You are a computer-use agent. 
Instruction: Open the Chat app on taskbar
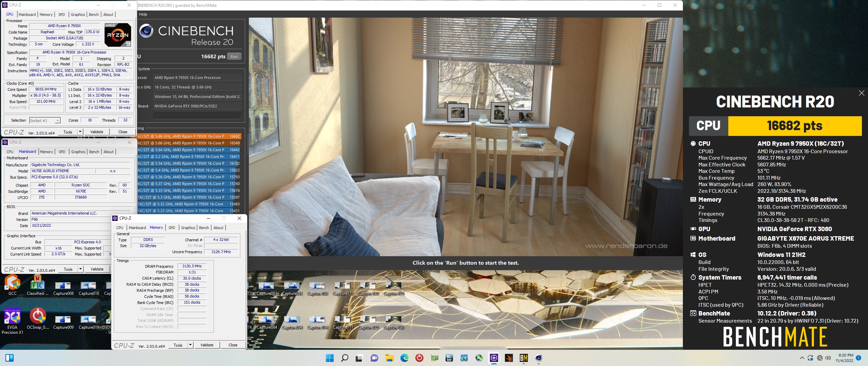pos(374,358)
